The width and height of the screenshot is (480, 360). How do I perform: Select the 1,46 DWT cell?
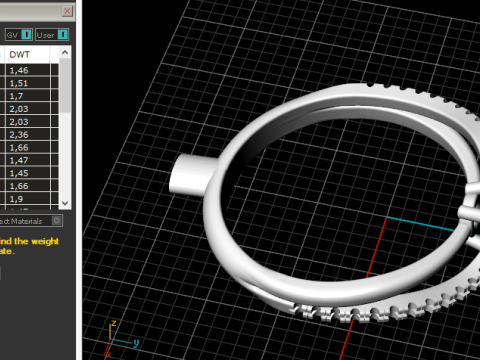[27, 70]
